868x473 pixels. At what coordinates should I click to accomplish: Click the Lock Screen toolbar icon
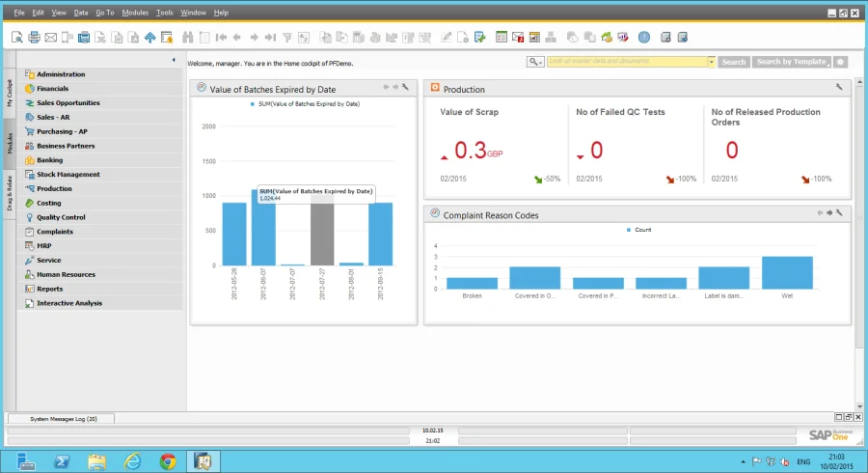pyautogui.click(x=167, y=37)
